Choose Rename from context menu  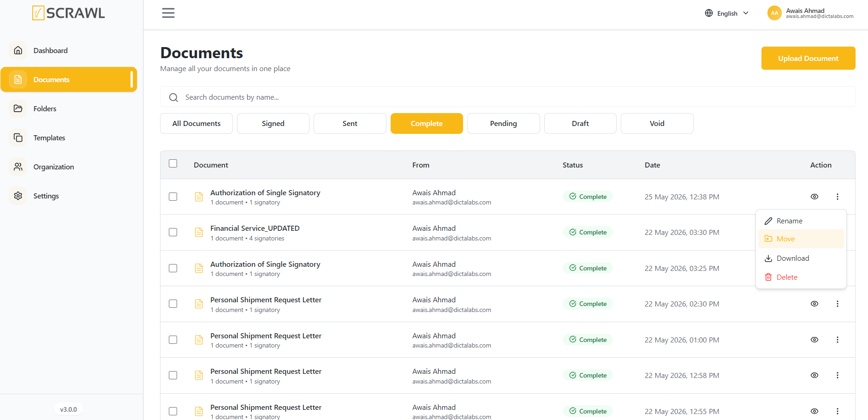pos(801,221)
